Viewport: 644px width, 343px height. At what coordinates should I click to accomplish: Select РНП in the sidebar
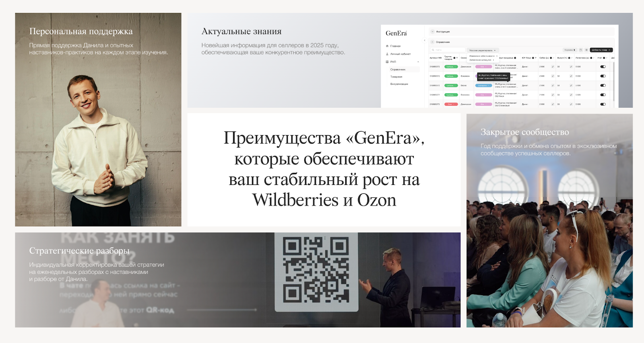[393, 62]
